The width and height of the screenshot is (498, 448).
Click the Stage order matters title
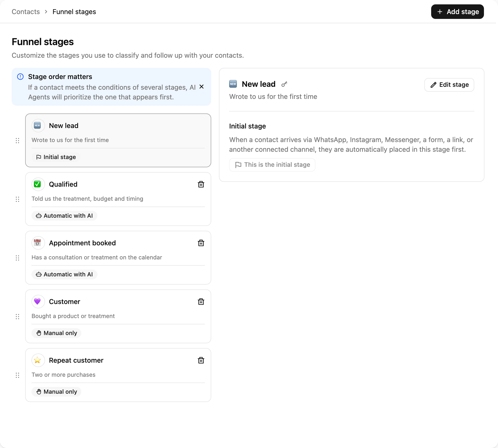coord(60,77)
